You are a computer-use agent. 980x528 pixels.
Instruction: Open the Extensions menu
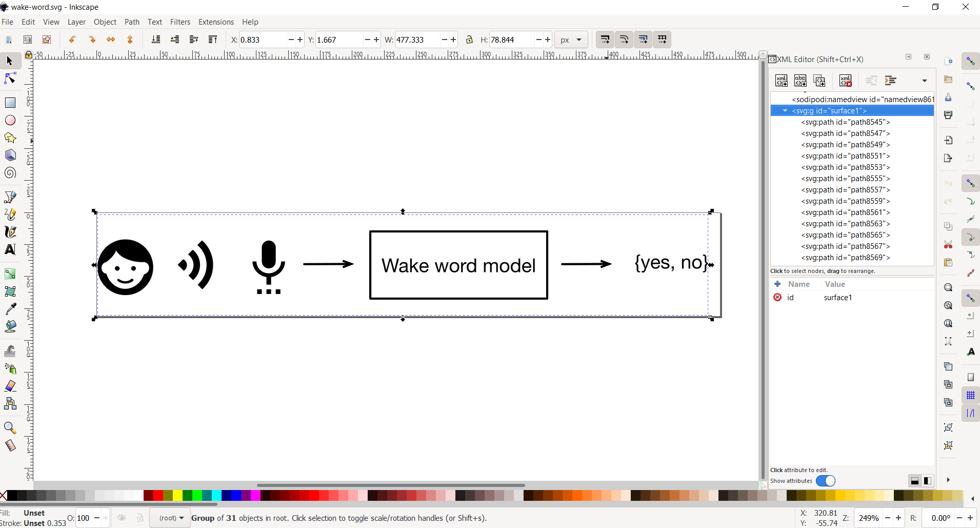[216, 22]
